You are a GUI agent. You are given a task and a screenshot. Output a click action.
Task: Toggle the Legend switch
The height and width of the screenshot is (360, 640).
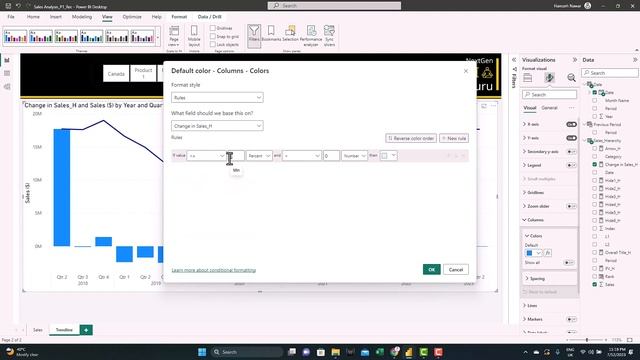point(571,165)
